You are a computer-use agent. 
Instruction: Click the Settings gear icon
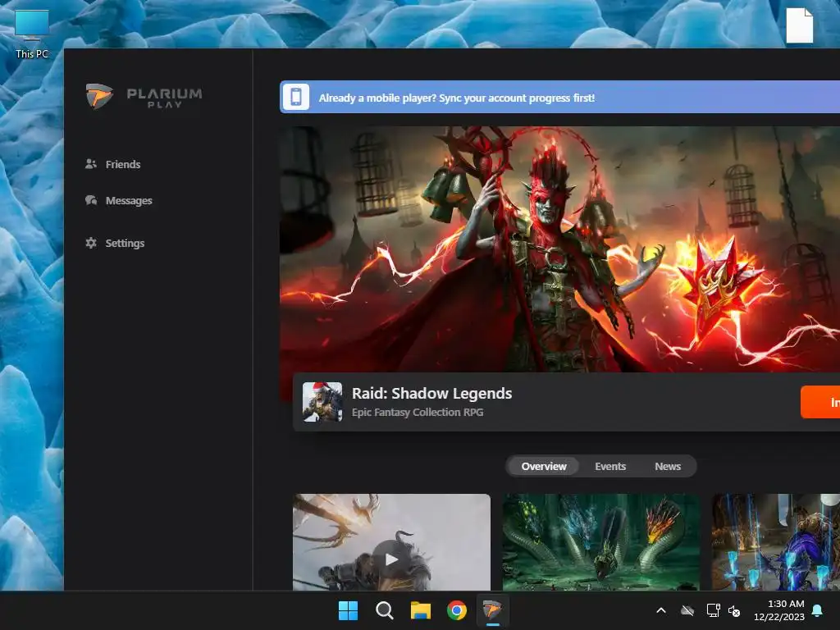[91, 243]
